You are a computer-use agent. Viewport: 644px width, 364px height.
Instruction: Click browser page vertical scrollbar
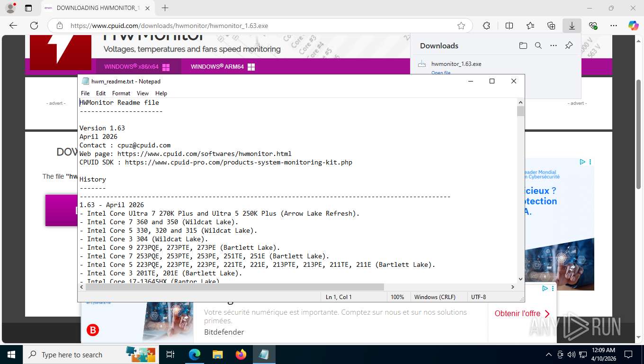(639, 134)
